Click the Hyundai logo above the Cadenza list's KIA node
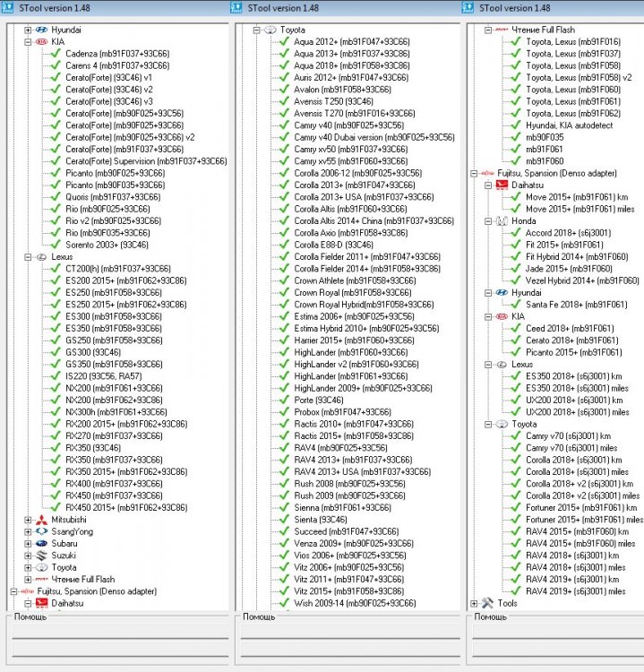The width and height of the screenshot is (644, 672). (x=41, y=30)
